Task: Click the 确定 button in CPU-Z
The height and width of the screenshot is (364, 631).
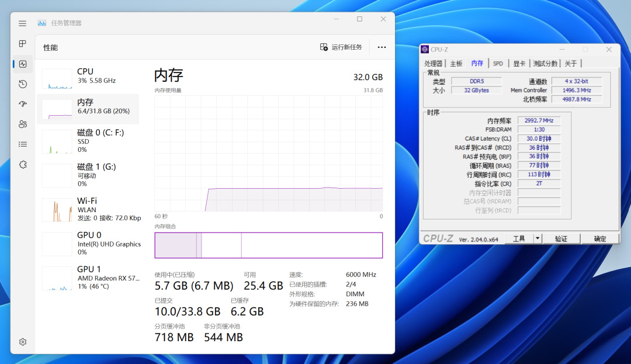Action: click(x=600, y=239)
